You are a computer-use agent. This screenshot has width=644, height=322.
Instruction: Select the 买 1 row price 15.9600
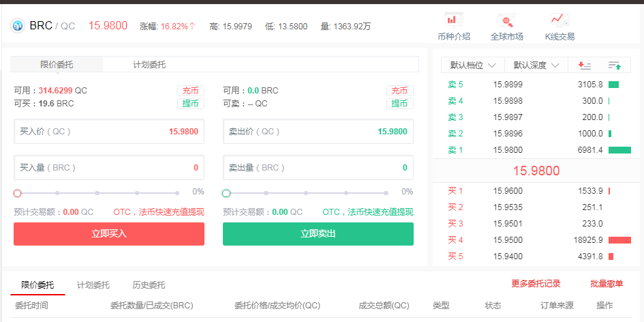tap(508, 191)
